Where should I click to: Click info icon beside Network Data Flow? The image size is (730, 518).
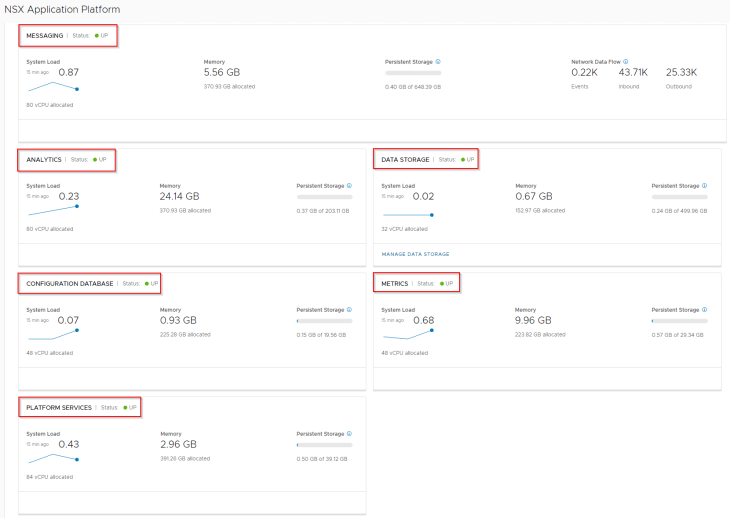(626, 61)
